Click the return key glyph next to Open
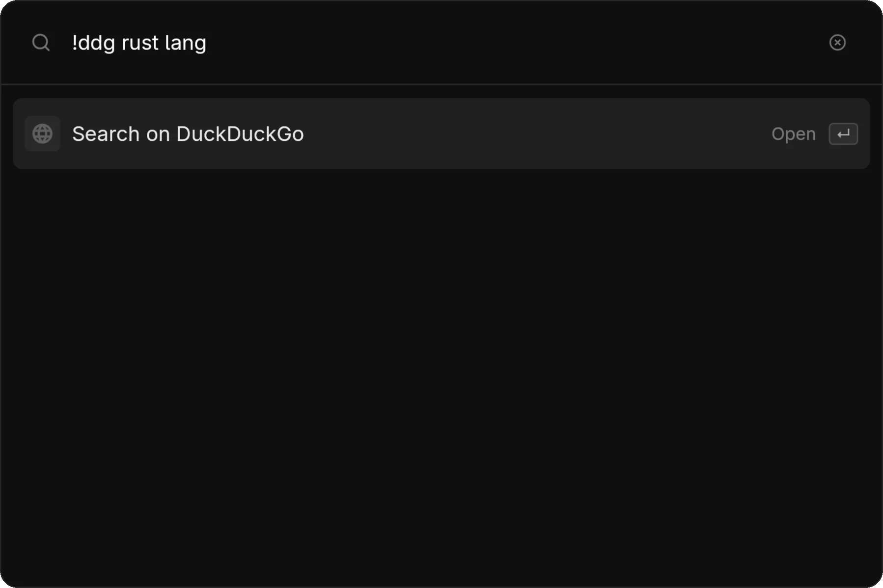 (x=843, y=134)
